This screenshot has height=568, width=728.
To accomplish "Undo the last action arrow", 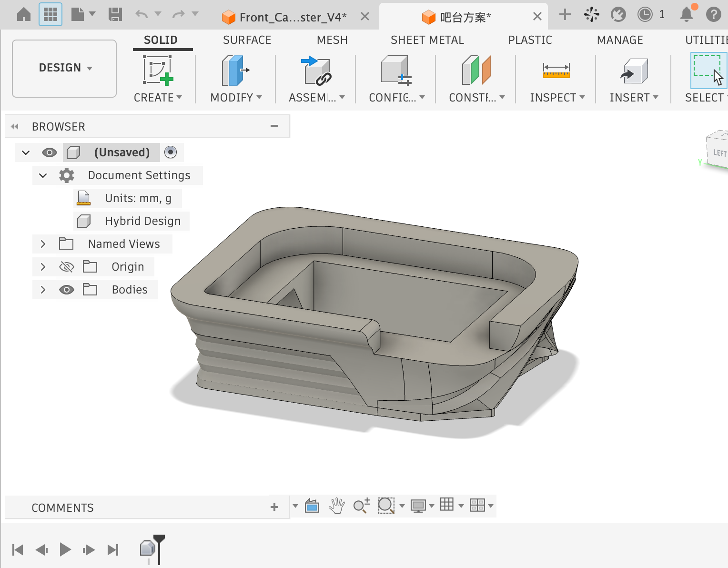I will point(142,14).
